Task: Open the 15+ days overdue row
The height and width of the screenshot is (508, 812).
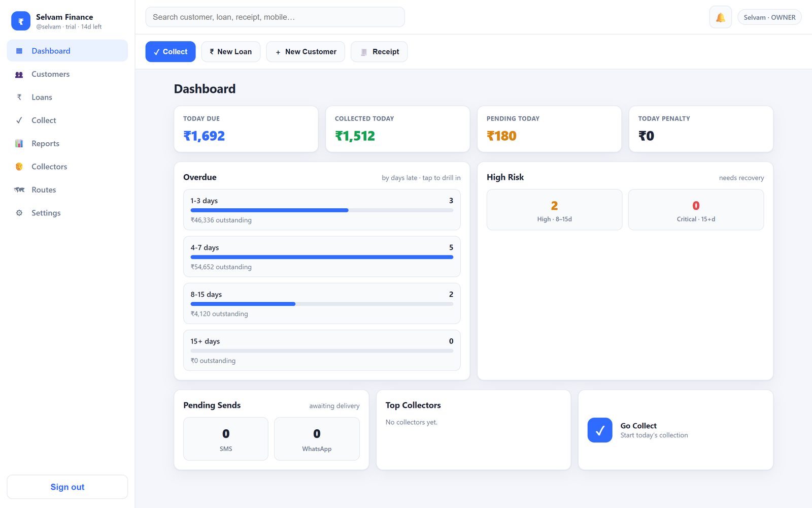Action: click(322, 351)
